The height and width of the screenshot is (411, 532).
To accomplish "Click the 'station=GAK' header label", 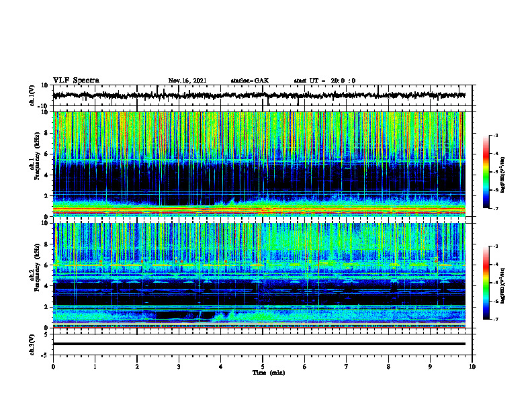I will [x=250, y=81].
